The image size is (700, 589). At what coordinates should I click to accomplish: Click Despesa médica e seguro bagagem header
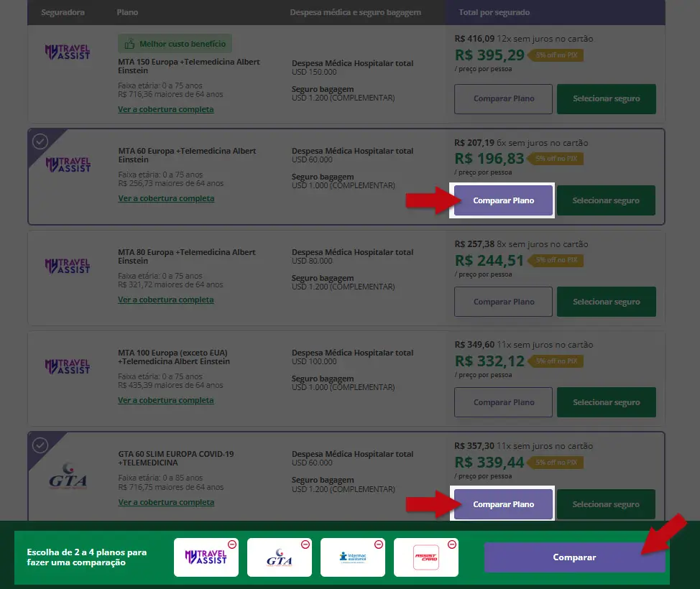[355, 12]
